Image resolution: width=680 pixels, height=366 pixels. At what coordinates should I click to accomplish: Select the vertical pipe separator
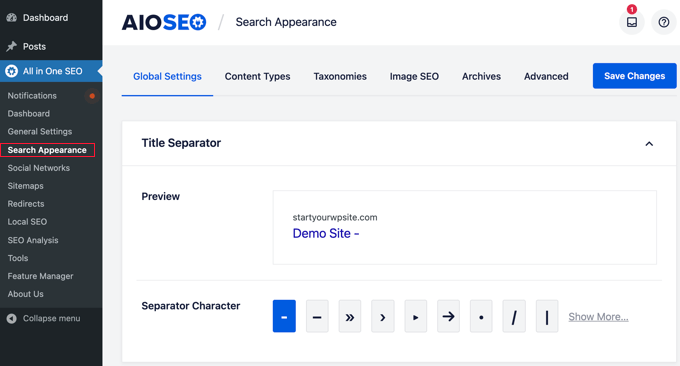[x=547, y=316]
